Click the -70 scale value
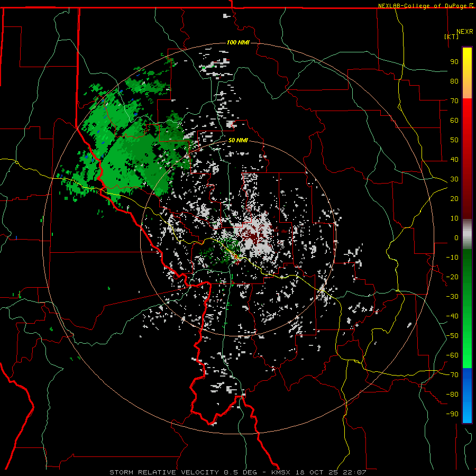Image resolution: width=476 pixels, height=476 pixels. click(x=452, y=375)
